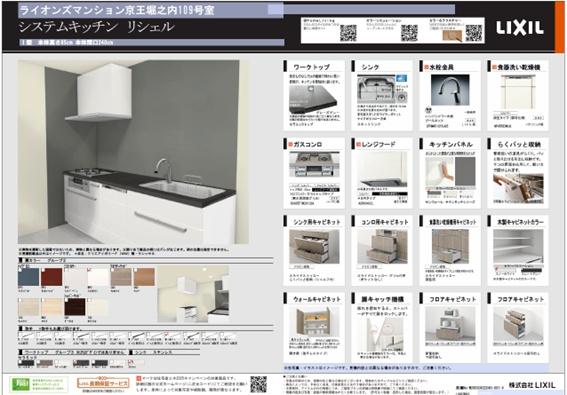Image resolution: width=567 pixels, height=395 pixels.
Task: Click the キッチンパネル heading
Action: (451, 144)
